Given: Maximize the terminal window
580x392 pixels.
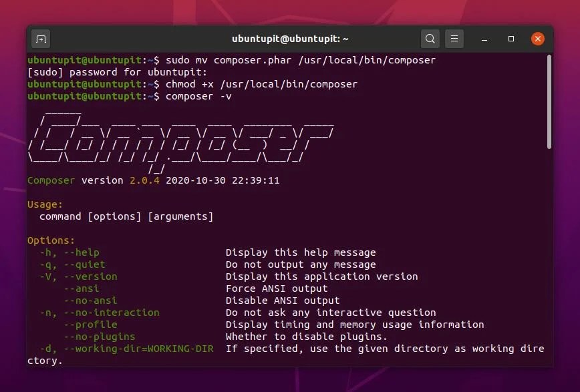Looking at the screenshot, I should point(511,39).
